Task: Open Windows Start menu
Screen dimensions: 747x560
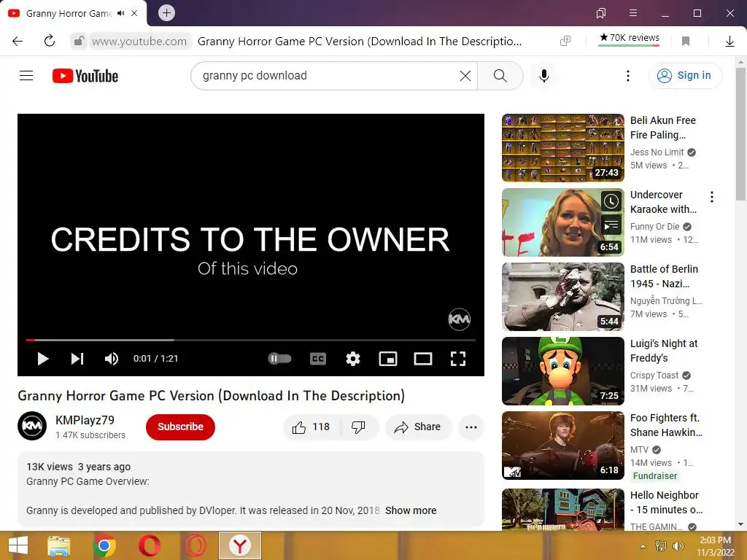Action: pyautogui.click(x=18, y=545)
